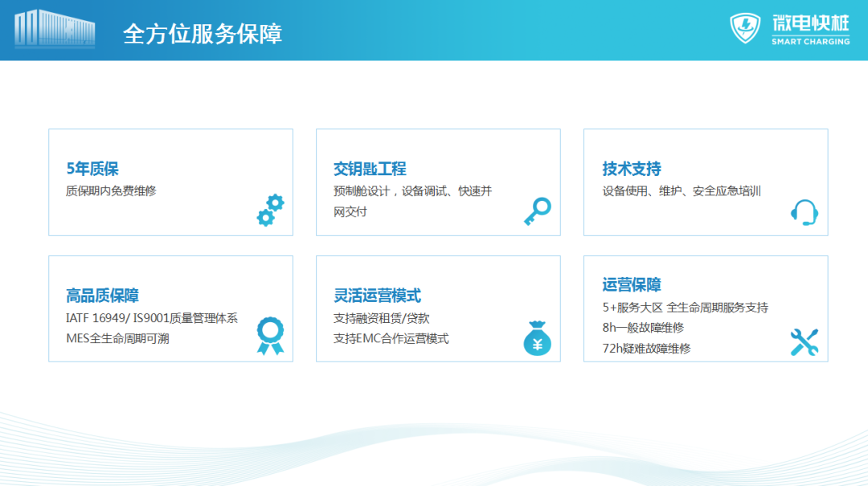
Task: Click the headset icon in 技术支持 card
Action: (805, 213)
